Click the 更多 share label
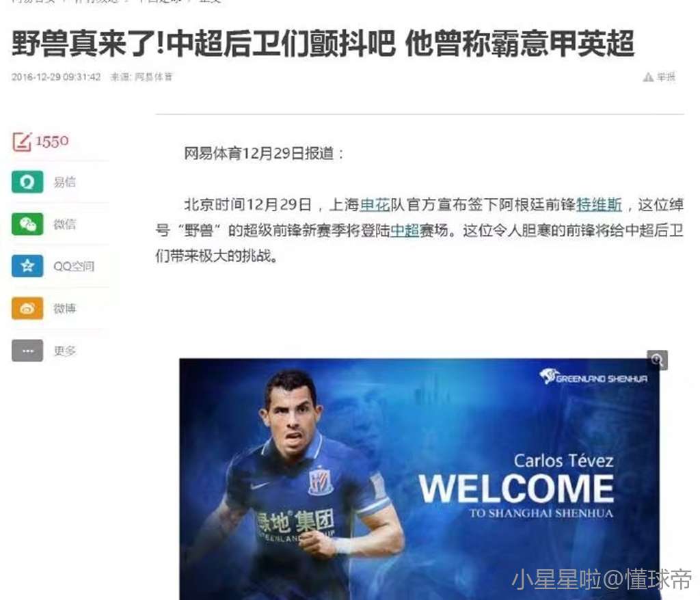Image resolution: width=700 pixels, height=600 pixels. click(65, 351)
